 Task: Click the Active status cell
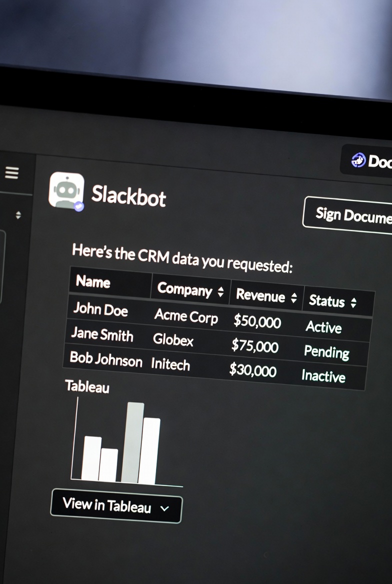tap(323, 327)
